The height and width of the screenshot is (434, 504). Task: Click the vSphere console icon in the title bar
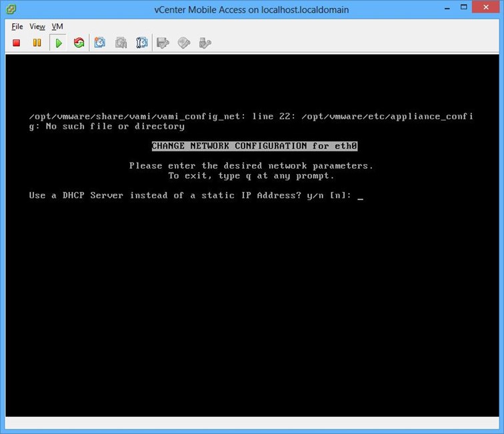[x=11, y=9]
